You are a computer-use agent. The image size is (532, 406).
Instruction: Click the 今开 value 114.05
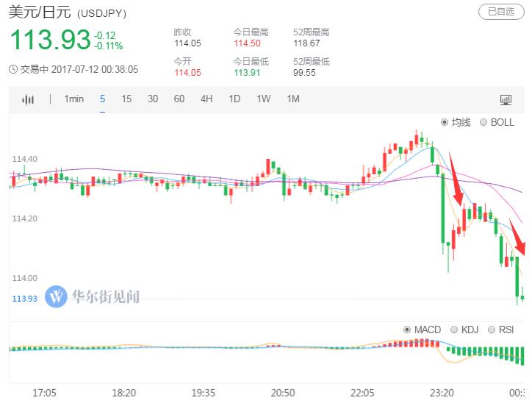(187, 73)
